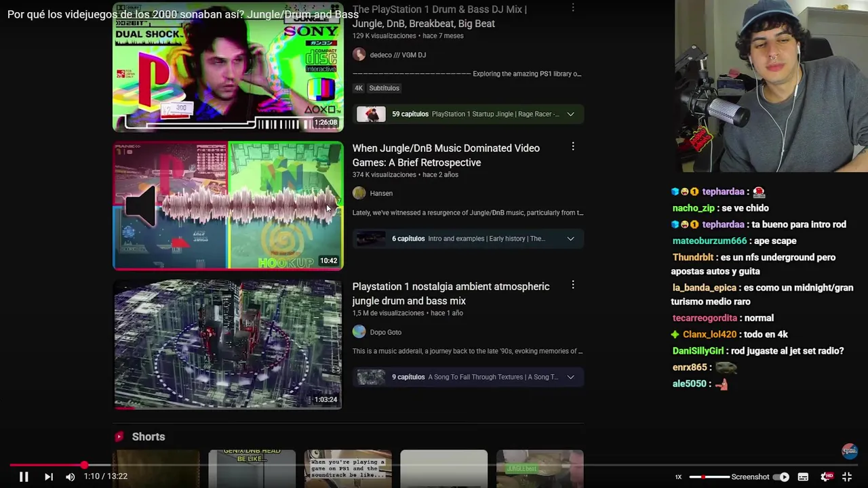
Task: Click the '374 K visualizaciones' text
Action: tap(384, 175)
